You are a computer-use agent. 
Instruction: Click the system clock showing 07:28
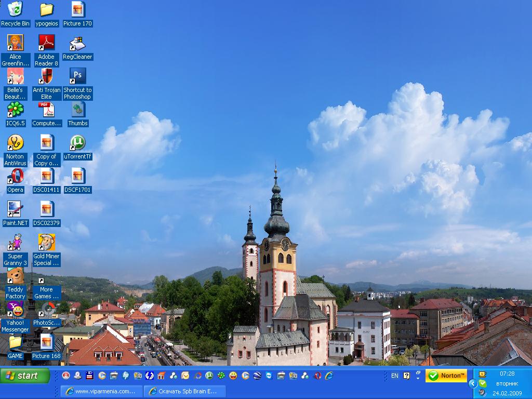[507, 374]
